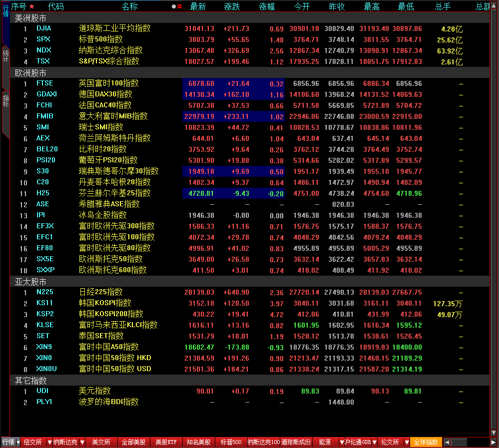This screenshot has height=448, width=499.
Task: Select the highlighted 全球指数 bottom tab
Action: (x=426, y=442)
